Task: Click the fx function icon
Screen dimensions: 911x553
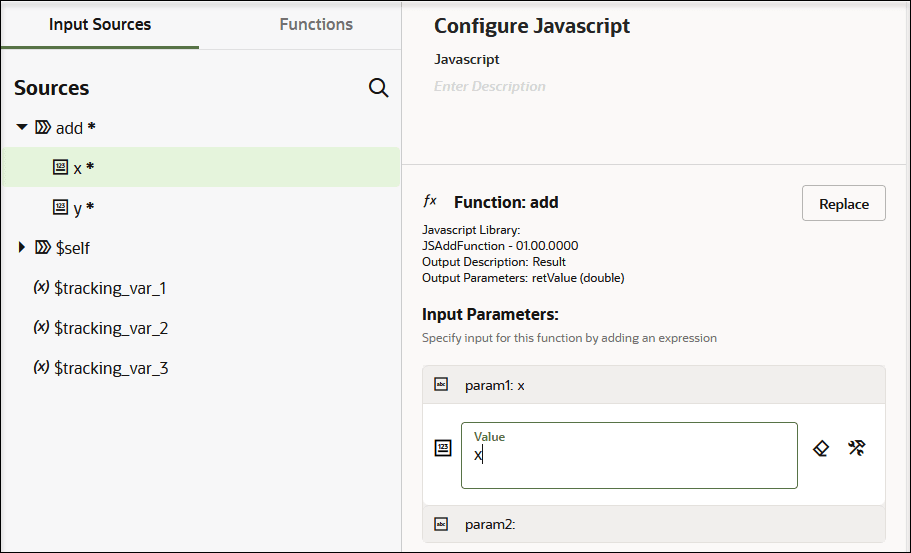Action: pyautogui.click(x=431, y=201)
